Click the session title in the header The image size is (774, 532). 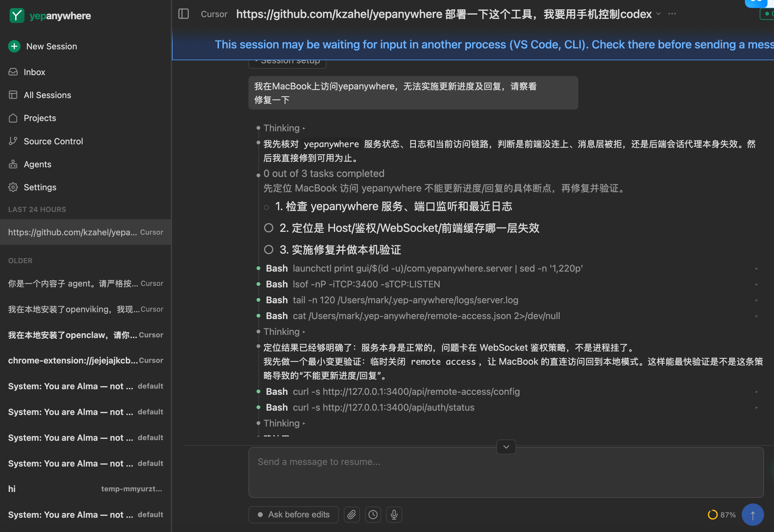coord(444,14)
